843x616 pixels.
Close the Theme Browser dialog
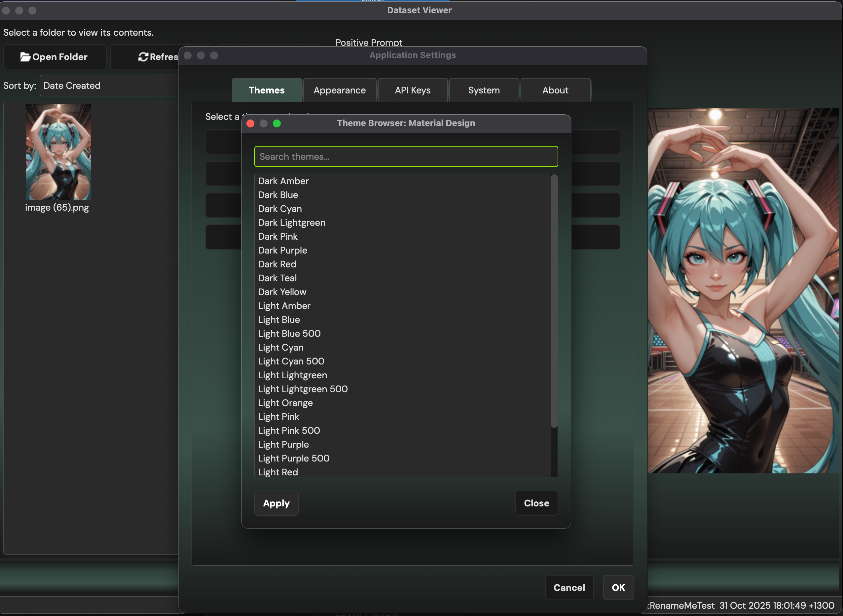pos(536,503)
